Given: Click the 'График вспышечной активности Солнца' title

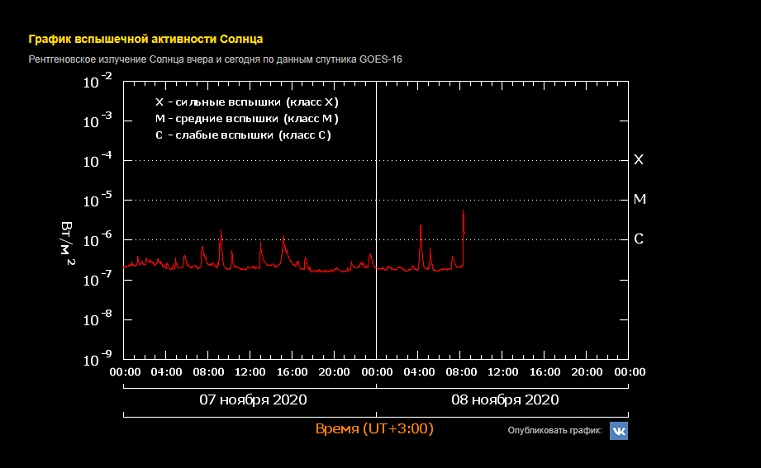Looking at the screenshot, I should coord(145,39).
